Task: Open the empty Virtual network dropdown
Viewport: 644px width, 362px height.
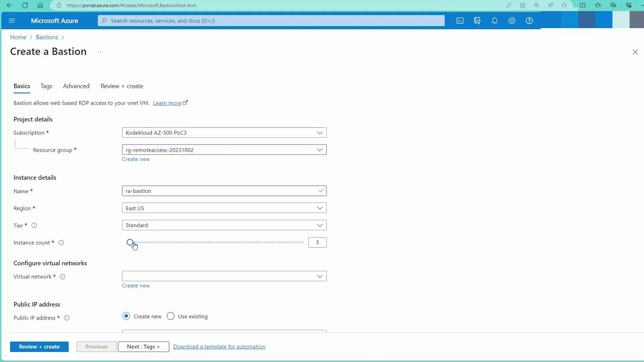Action: pyautogui.click(x=224, y=276)
